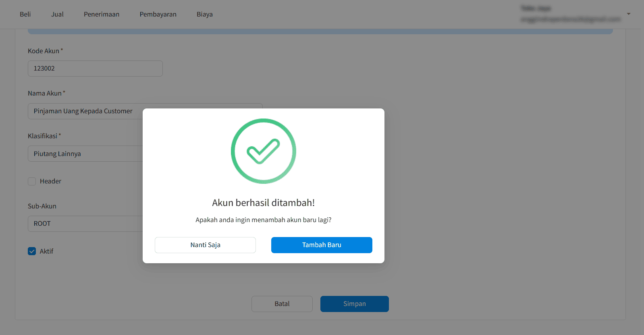Expand the Sub-Akun ROOT selector
Screen dimensions: 644x335
point(85,224)
